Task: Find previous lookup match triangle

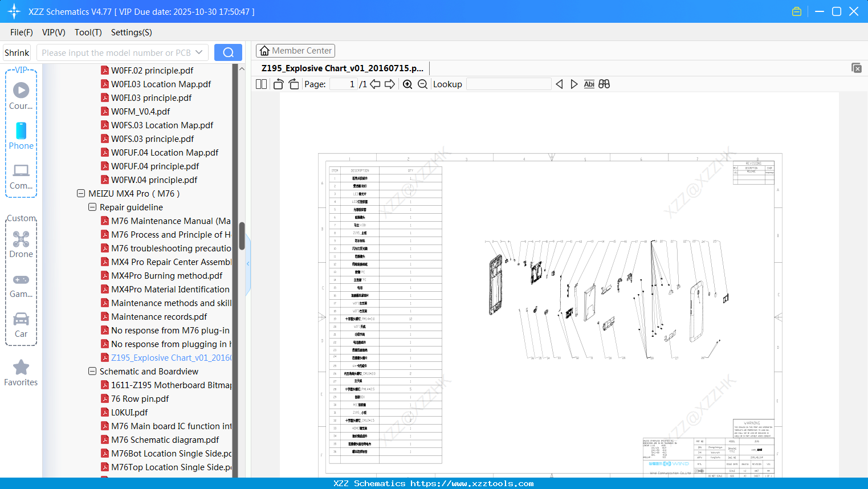Action: [559, 84]
